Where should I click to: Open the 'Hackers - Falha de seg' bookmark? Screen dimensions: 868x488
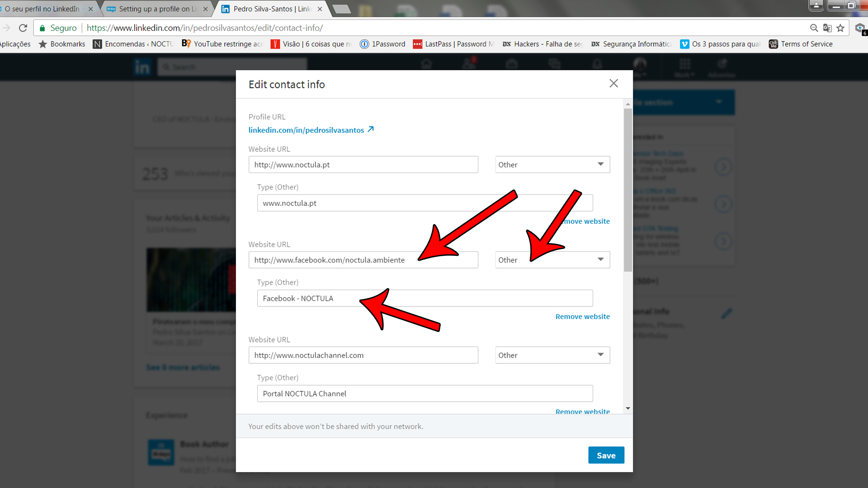[x=542, y=44]
